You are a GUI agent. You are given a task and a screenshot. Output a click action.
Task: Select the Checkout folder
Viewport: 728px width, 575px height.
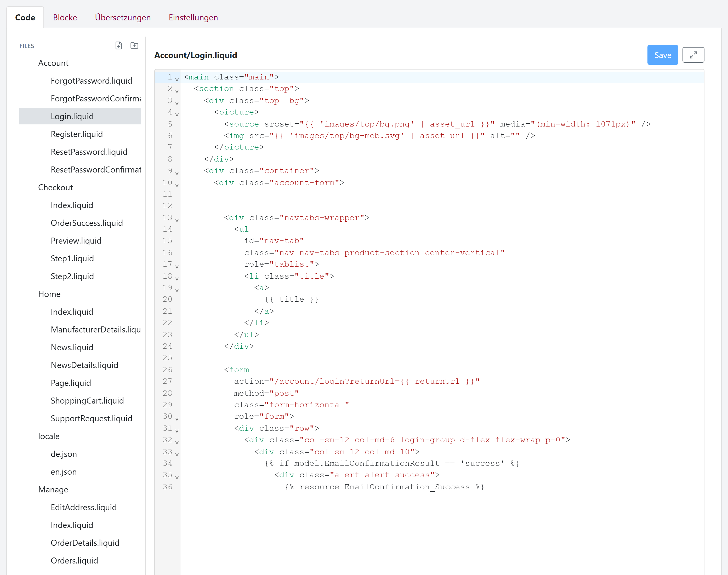click(55, 187)
